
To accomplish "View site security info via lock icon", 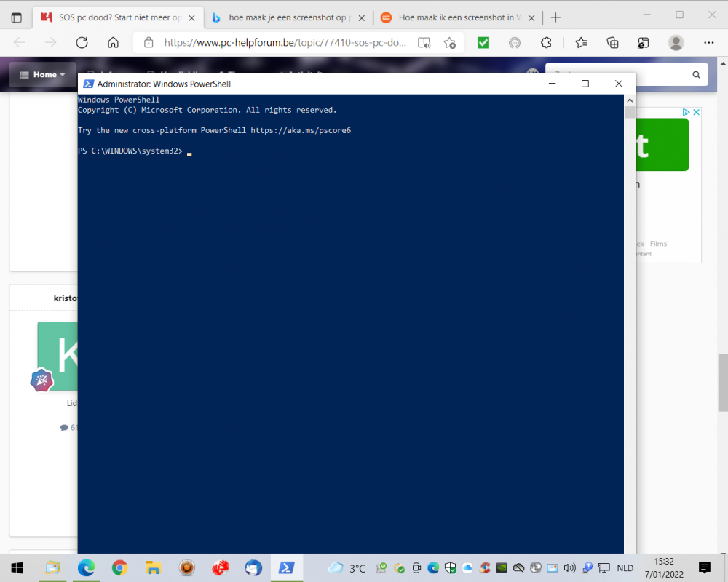I will click(x=149, y=43).
